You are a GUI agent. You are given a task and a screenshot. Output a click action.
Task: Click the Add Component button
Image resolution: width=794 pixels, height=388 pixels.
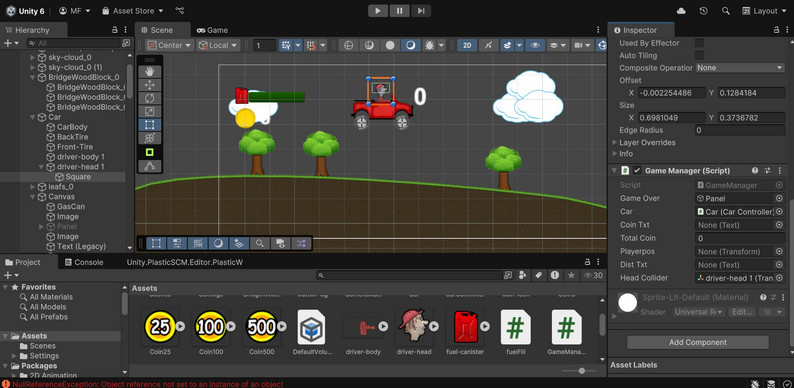[x=698, y=342]
